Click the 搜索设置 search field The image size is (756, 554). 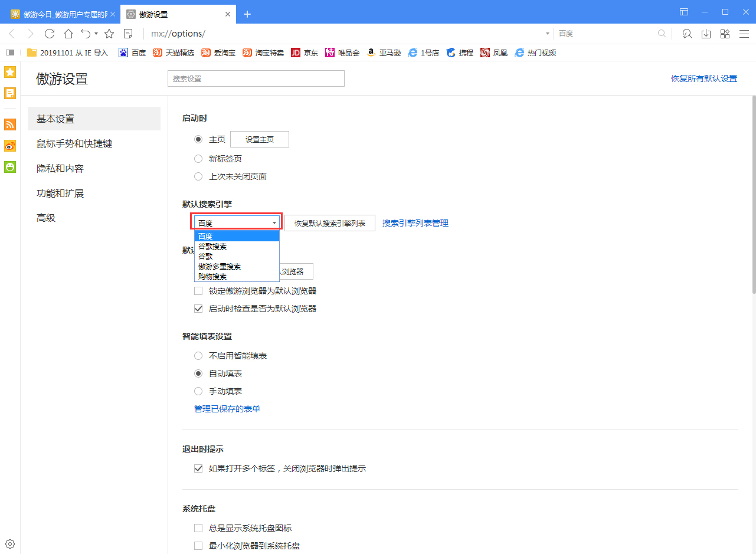pos(256,78)
